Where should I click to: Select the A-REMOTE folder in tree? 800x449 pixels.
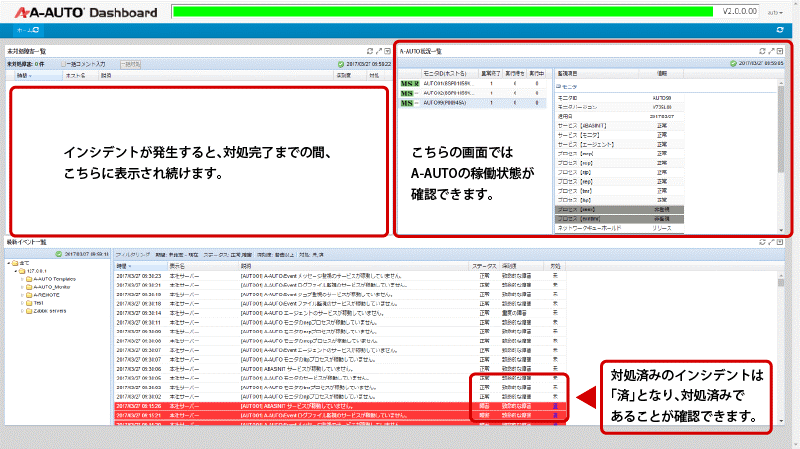click(x=46, y=295)
